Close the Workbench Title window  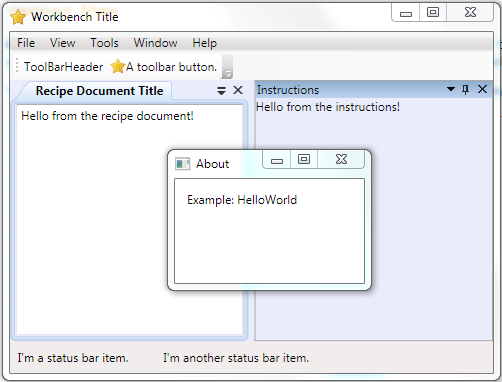pos(470,13)
